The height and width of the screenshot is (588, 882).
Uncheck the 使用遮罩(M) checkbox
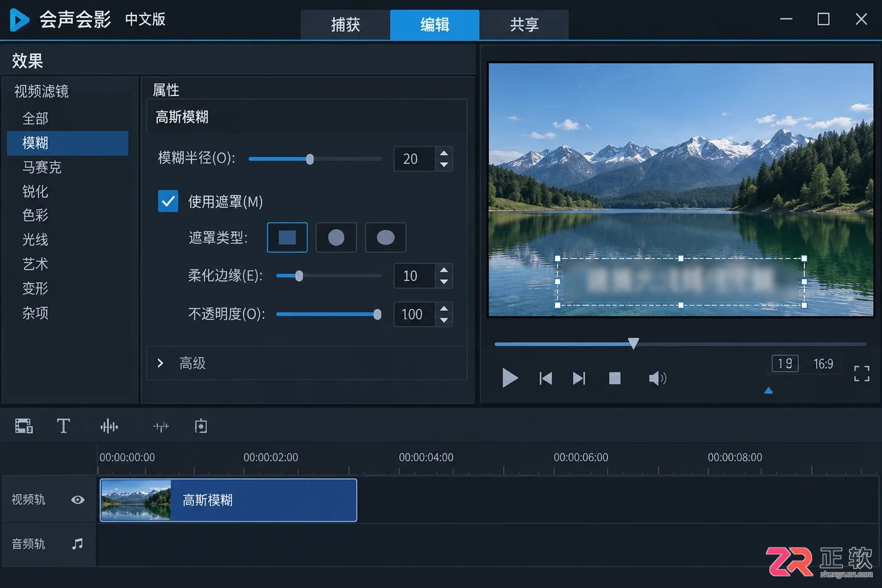tap(168, 201)
